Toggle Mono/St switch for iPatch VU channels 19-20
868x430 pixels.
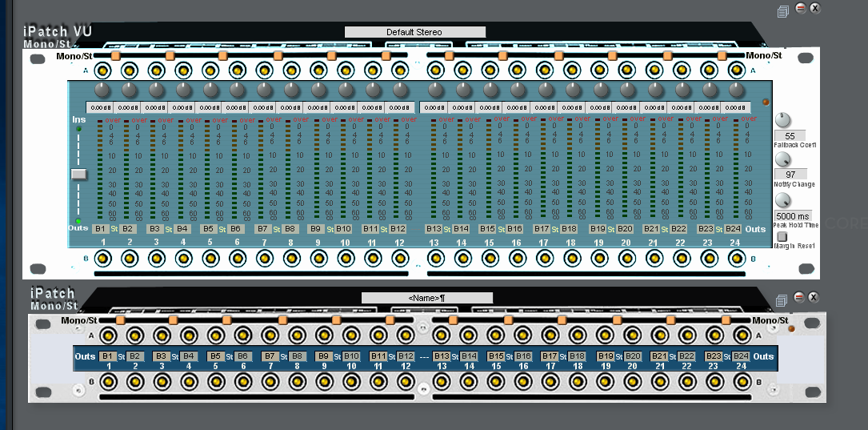[x=612, y=56]
